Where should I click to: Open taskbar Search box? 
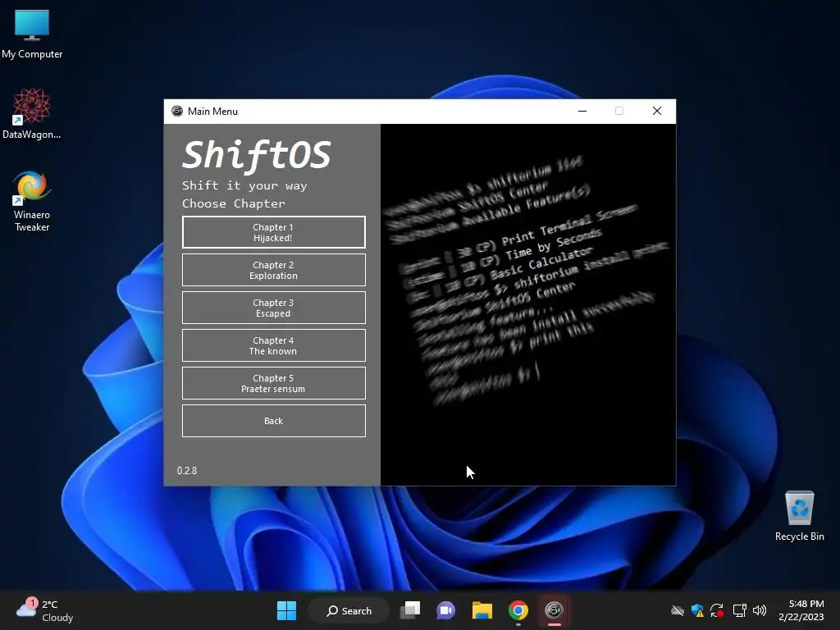tap(349, 610)
